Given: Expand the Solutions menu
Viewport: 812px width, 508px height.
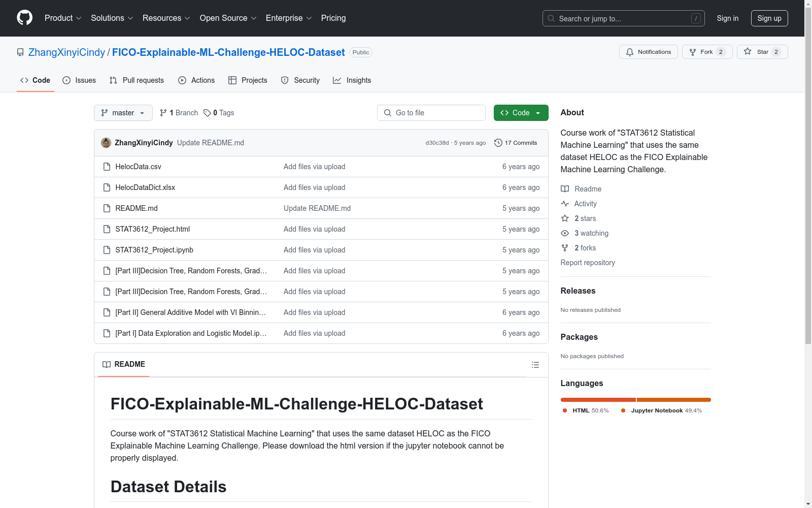Looking at the screenshot, I should pos(112,18).
